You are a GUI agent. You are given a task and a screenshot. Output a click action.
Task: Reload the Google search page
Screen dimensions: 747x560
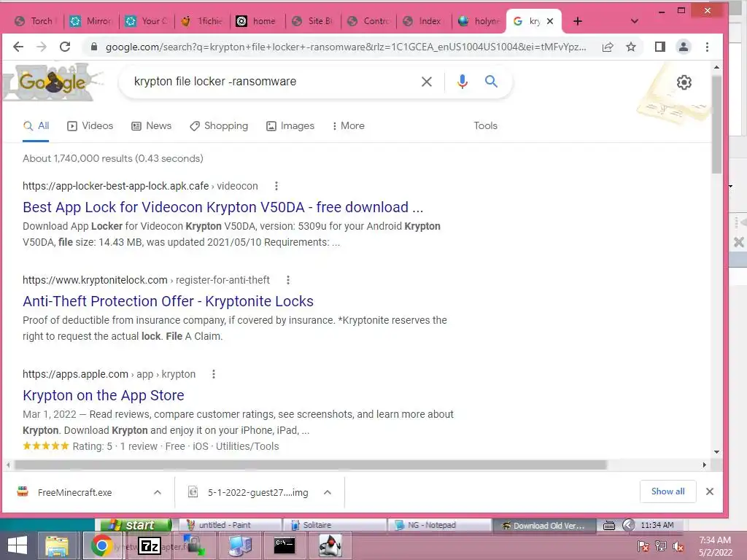pos(65,47)
